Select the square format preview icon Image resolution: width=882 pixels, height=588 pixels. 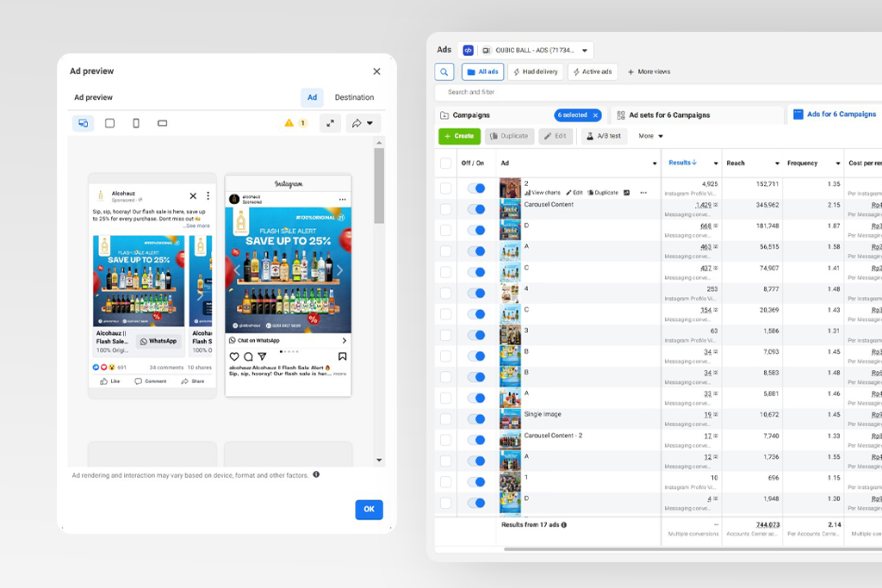[109, 123]
